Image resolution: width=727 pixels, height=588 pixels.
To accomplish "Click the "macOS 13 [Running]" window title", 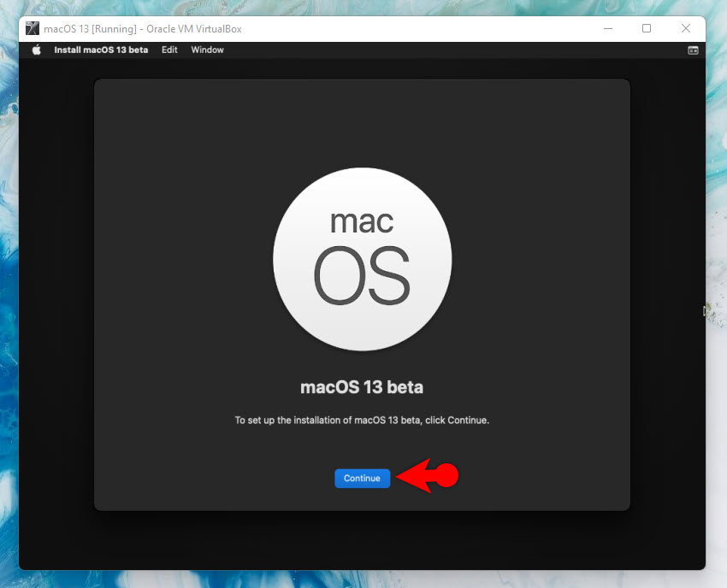I will pos(143,29).
